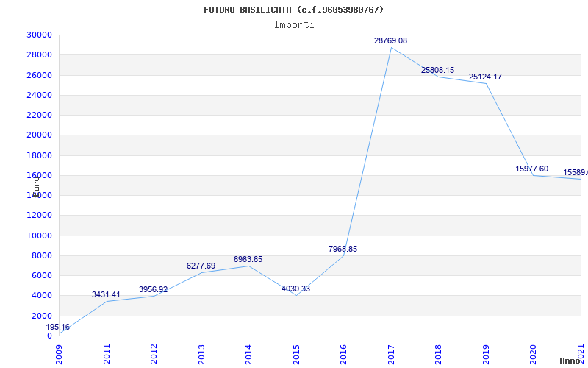Select the 20000 y-axis value
588x368 pixels.
click(x=39, y=135)
